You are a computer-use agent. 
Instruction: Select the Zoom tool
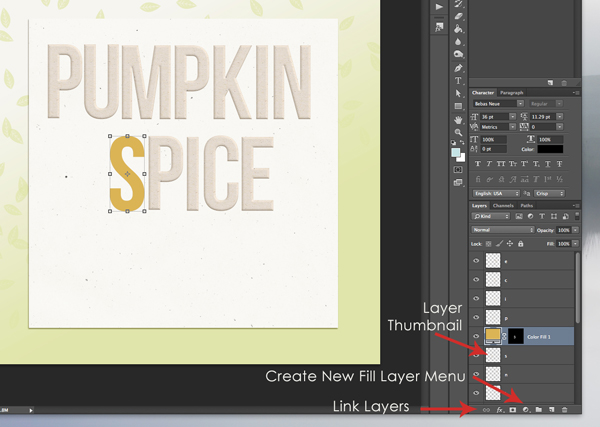pos(458,132)
